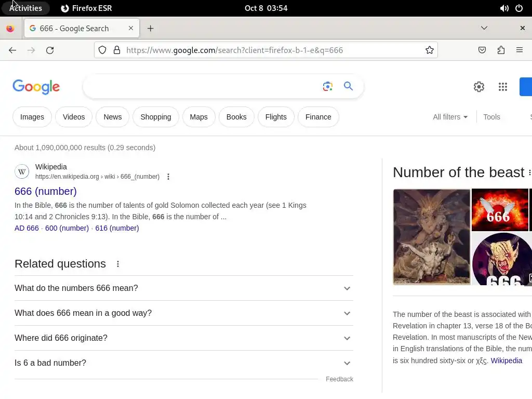This screenshot has width=532, height=399.
Task: Open the '666 (number)' Wikipedia link
Action: (x=46, y=191)
